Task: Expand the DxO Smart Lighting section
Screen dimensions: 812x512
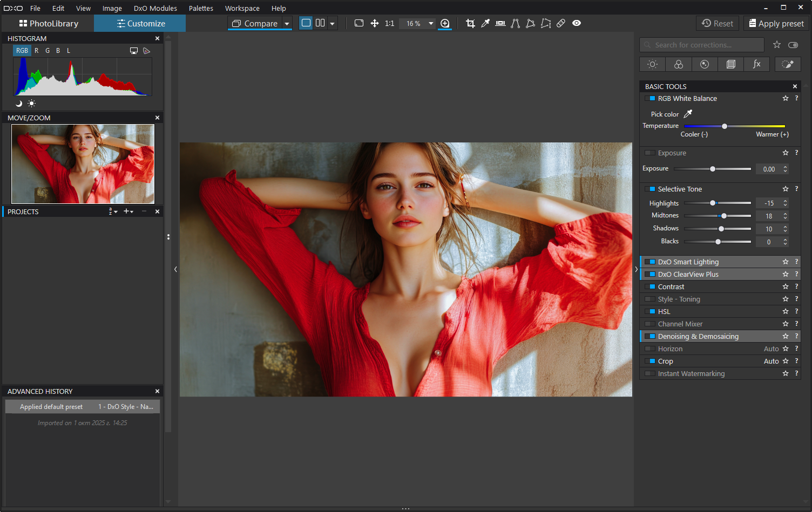Action: (x=688, y=262)
